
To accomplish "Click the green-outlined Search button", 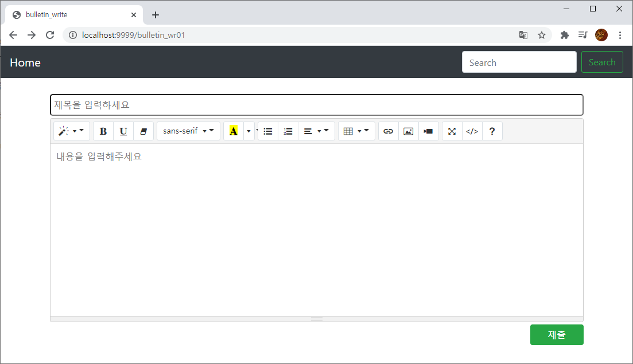I will point(602,62).
